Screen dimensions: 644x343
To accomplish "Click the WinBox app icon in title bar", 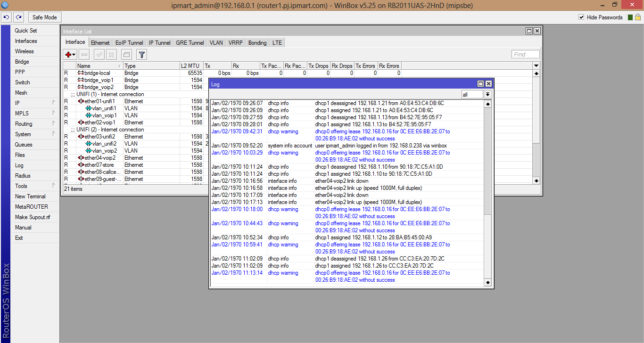I will 5,5.
